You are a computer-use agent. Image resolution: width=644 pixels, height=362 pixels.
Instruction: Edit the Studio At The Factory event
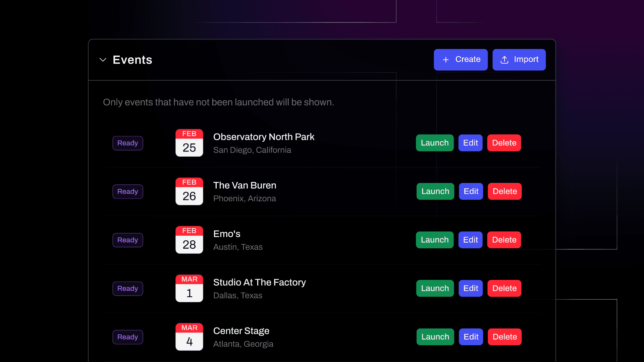[471, 288]
